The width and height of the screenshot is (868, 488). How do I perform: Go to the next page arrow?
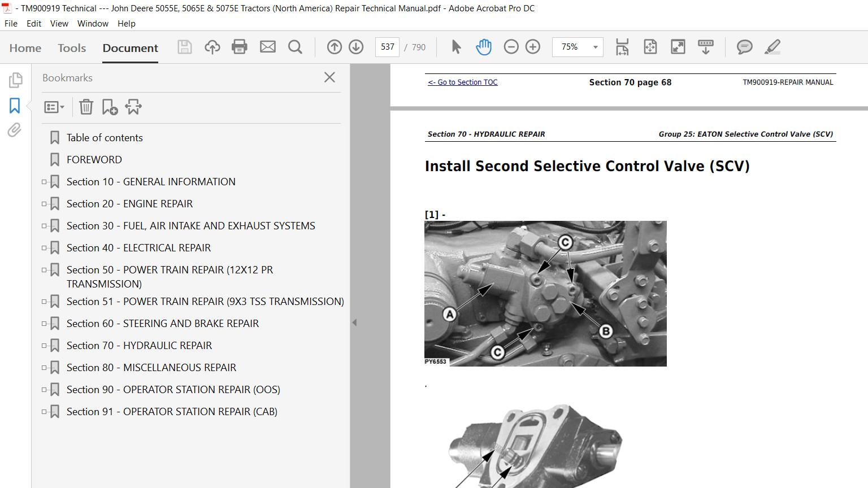coord(356,47)
